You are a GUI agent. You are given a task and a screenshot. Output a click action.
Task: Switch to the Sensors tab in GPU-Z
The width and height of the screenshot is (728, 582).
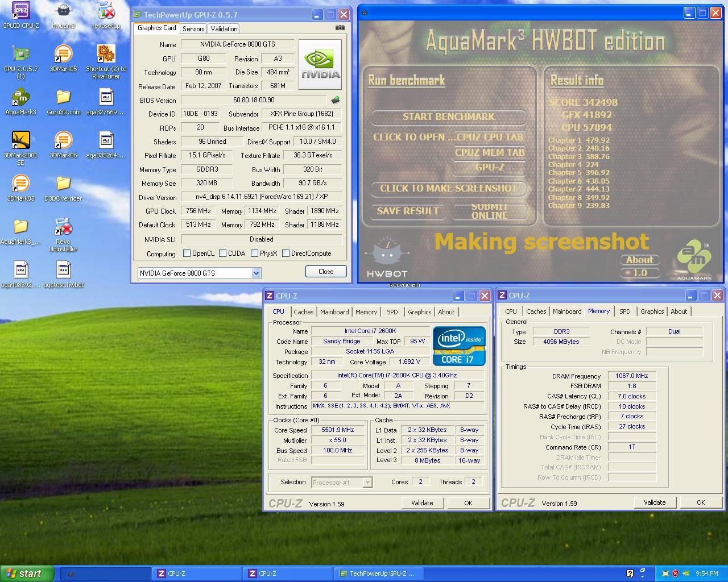click(x=193, y=29)
